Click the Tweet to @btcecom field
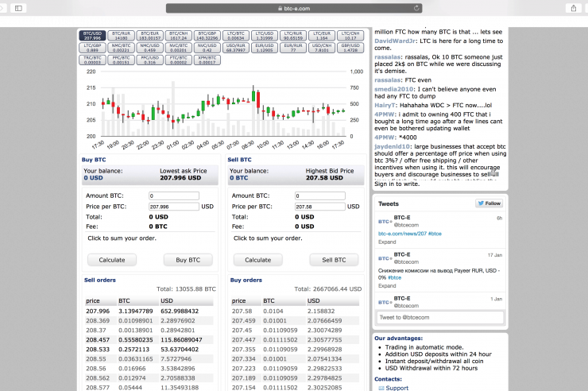Image resolution: width=588 pixels, height=391 pixels. [440, 318]
